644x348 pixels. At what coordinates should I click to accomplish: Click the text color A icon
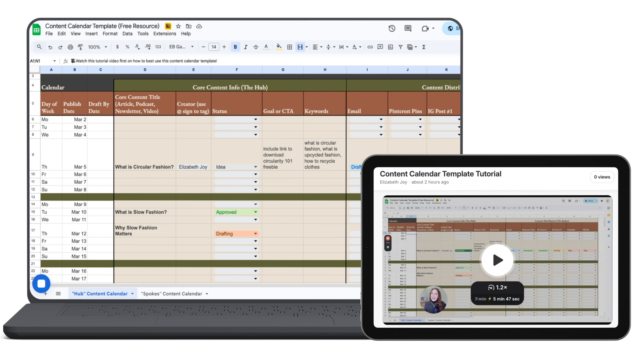(x=266, y=47)
